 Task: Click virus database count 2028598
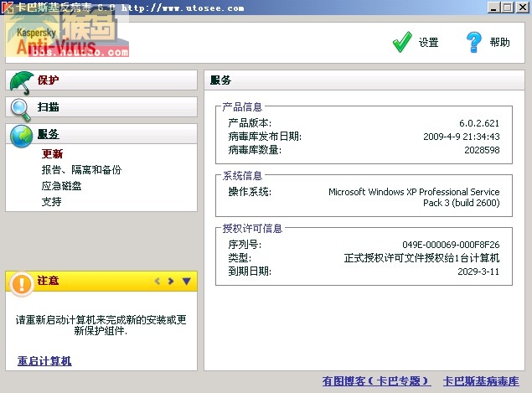(482, 150)
